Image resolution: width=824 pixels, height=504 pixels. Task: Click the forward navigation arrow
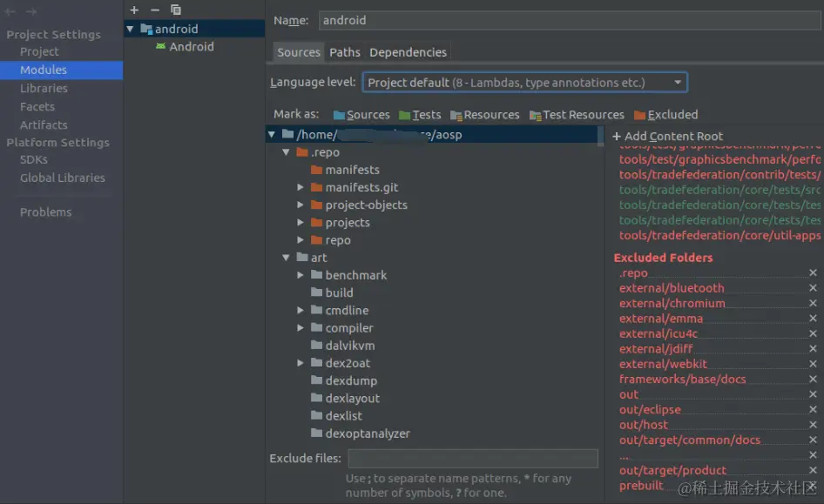(x=31, y=11)
